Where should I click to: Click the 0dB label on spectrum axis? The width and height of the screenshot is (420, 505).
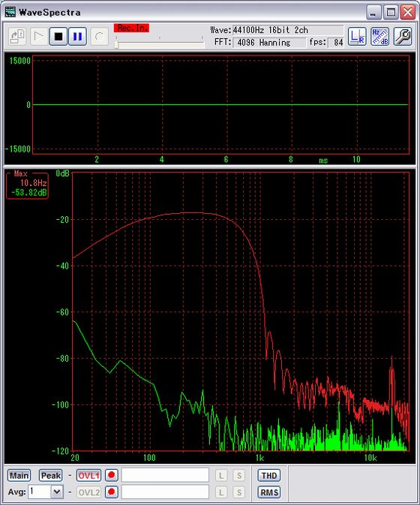point(63,173)
